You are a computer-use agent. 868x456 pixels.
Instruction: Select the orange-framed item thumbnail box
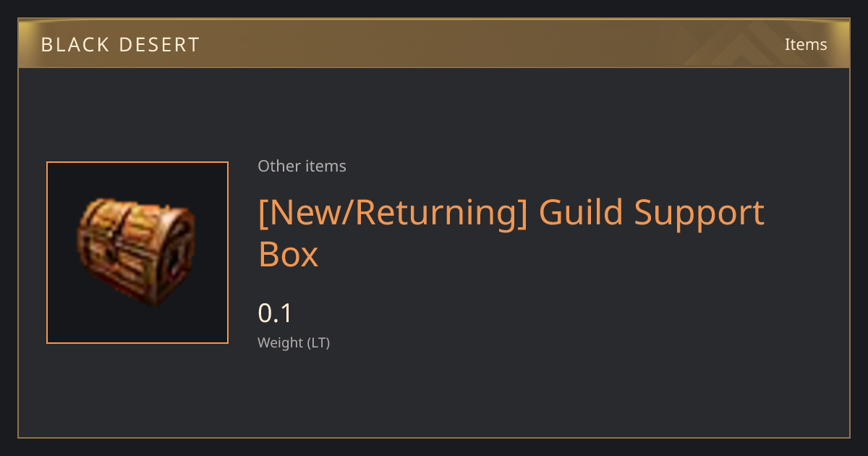click(x=137, y=253)
